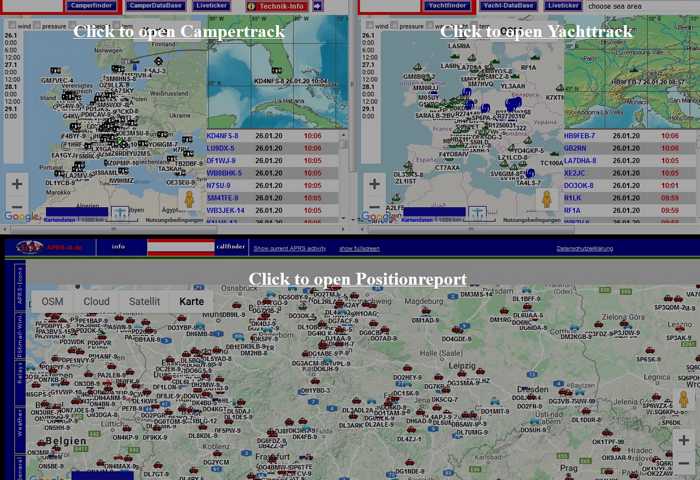
Task: Click the Camperfinder button
Action: [x=92, y=6]
